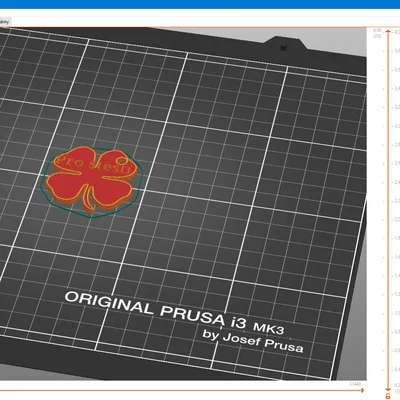Screen dimensions: 400x400
Task: Click the '31440' value above the horizontal slider
Action: point(355,384)
